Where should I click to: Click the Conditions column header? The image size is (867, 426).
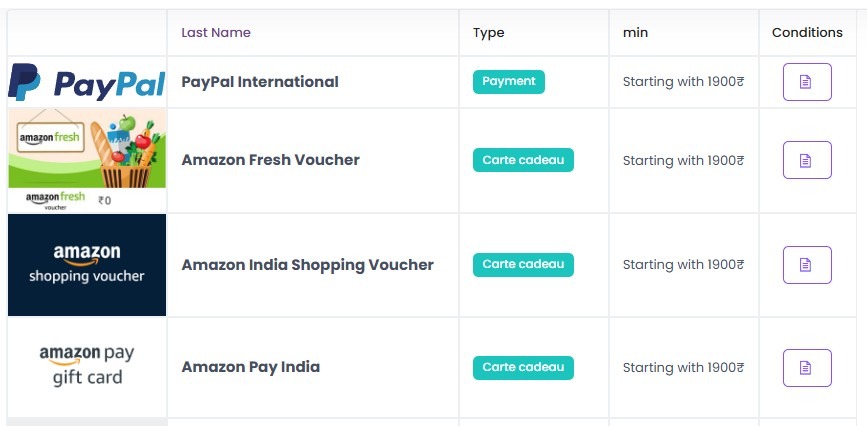click(x=807, y=33)
